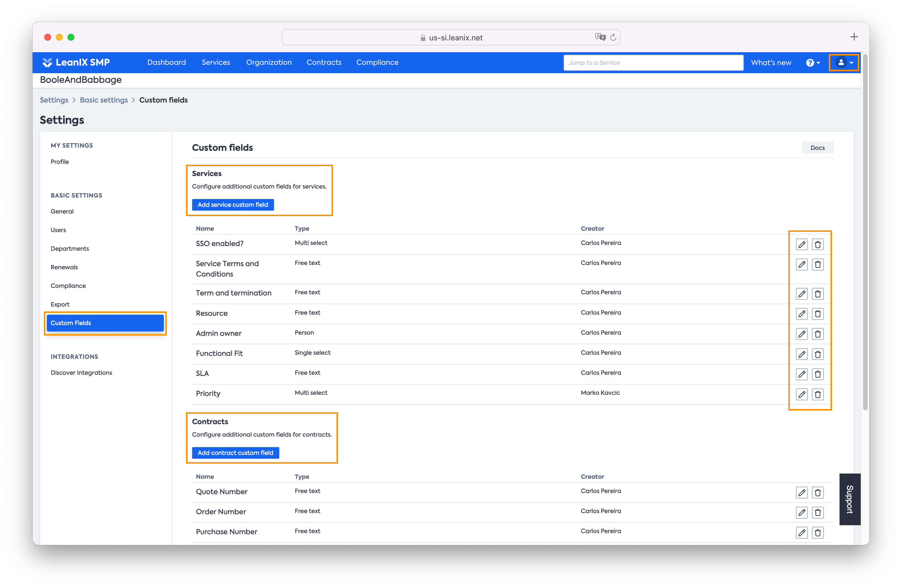Click the BooleAndBabbage workspace name
This screenshot has width=902, height=588.
(80, 80)
